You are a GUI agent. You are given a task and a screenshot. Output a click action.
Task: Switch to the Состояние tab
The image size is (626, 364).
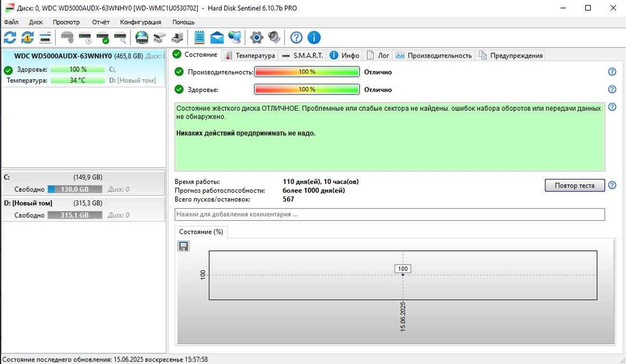(x=195, y=54)
